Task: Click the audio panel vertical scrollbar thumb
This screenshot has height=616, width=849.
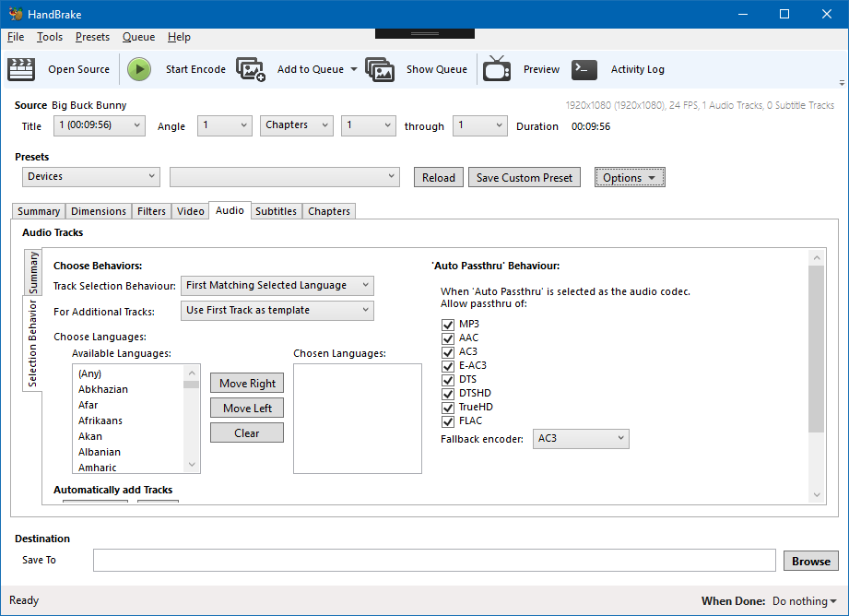Action: coord(817,349)
